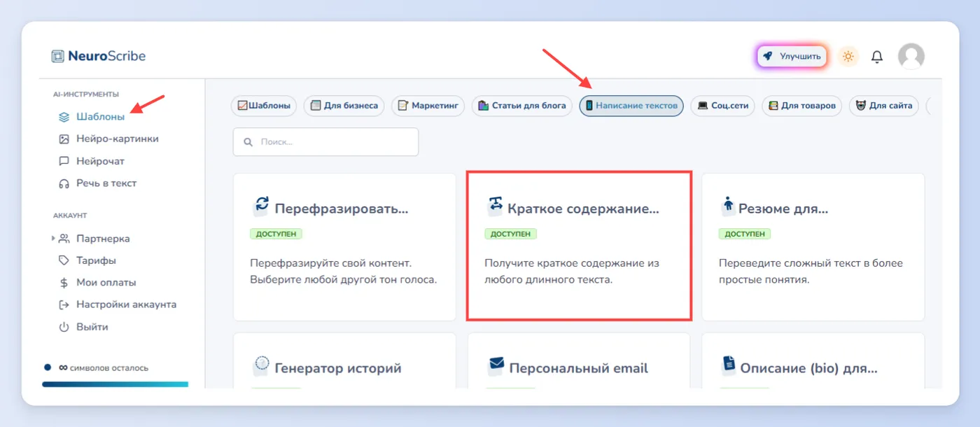Click the NeuroScribe brand name

click(107, 56)
